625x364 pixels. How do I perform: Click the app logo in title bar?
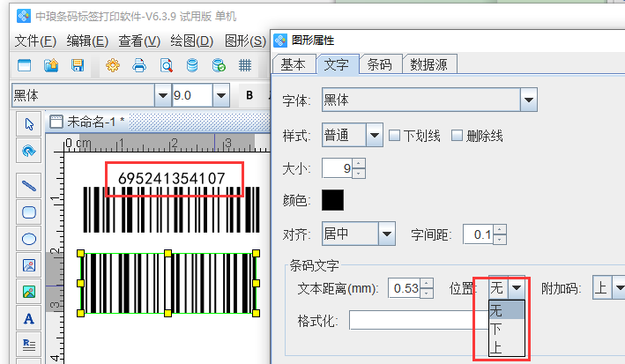(x=24, y=17)
